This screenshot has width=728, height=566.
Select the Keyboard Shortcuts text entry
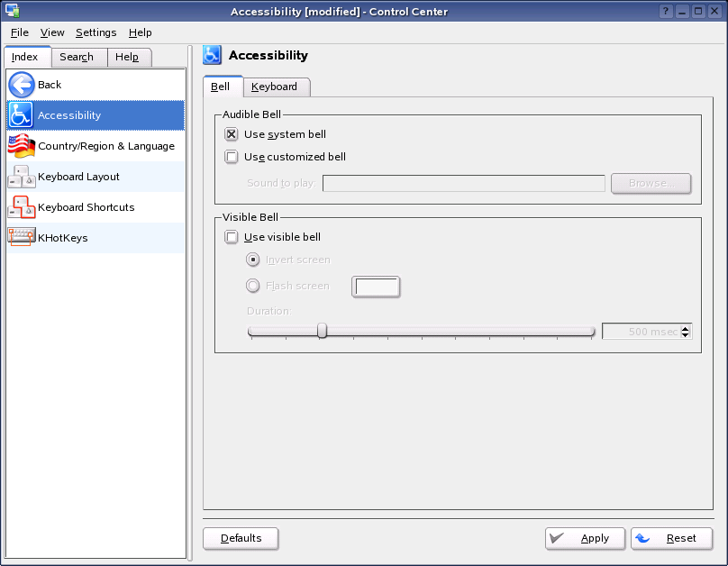click(86, 207)
